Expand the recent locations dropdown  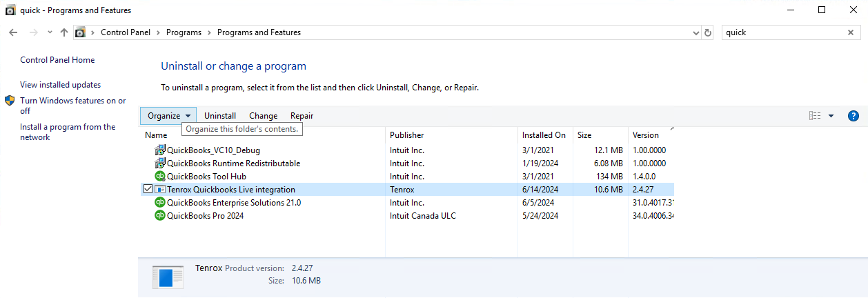(50, 32)
